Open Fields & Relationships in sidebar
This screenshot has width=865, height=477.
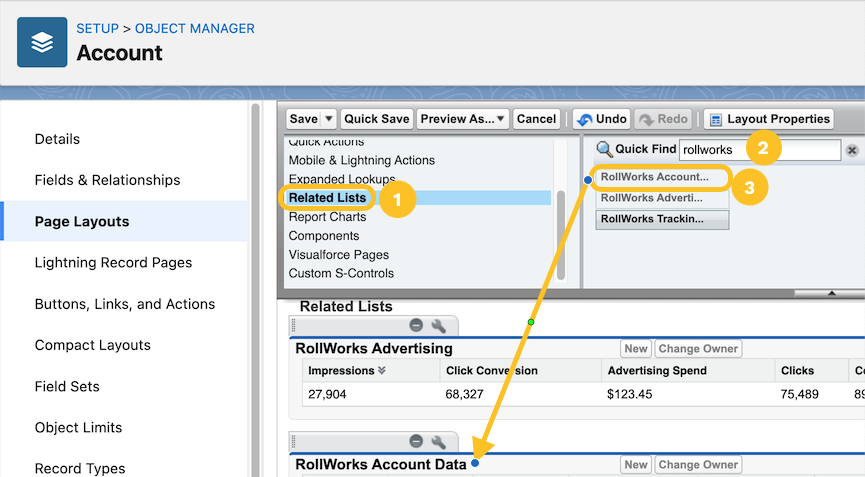pos(108,180)
